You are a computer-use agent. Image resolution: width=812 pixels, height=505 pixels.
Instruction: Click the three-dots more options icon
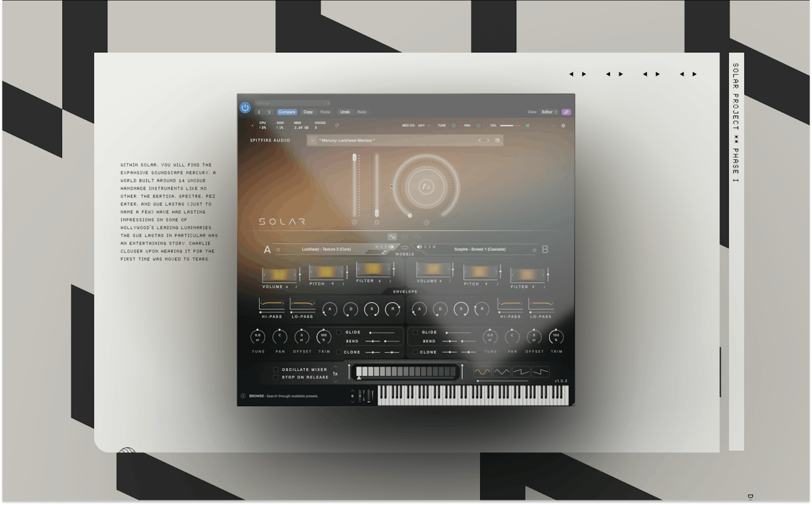[553, 126]
